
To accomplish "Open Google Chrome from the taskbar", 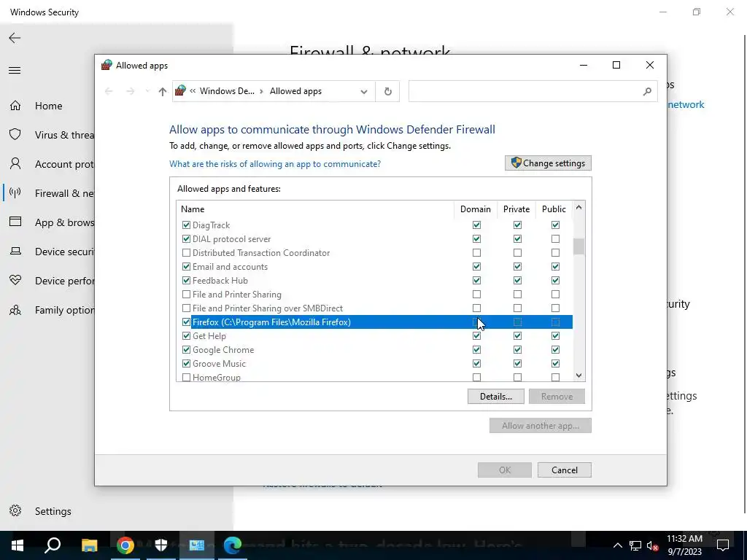I will point(125,545).
